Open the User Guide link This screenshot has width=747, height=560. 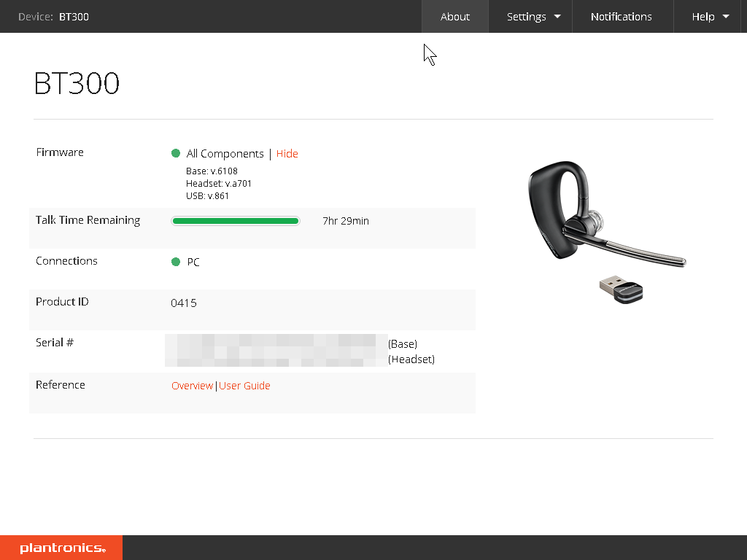(244, 386)
